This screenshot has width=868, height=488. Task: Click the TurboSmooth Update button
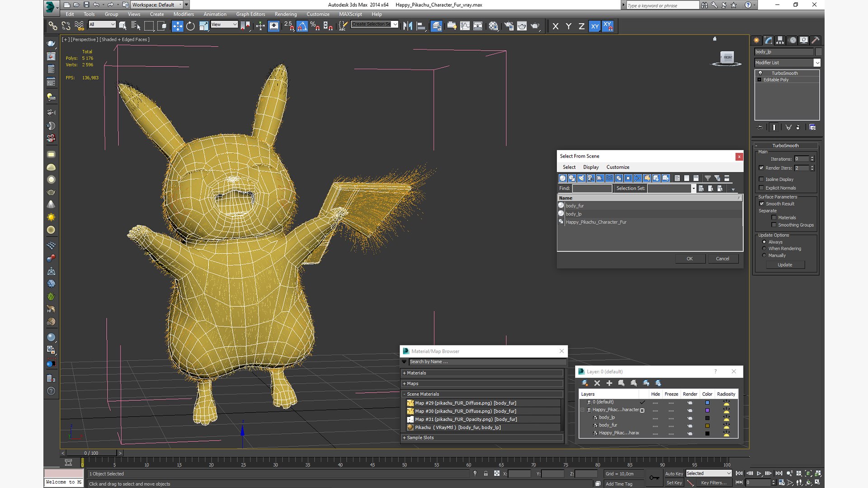(785, 265)
